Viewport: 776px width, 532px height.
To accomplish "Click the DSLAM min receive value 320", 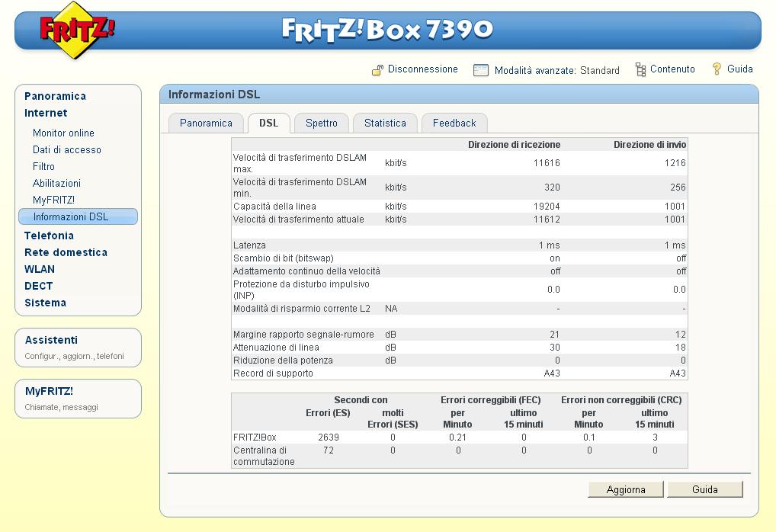I will (x=552, y=187).
